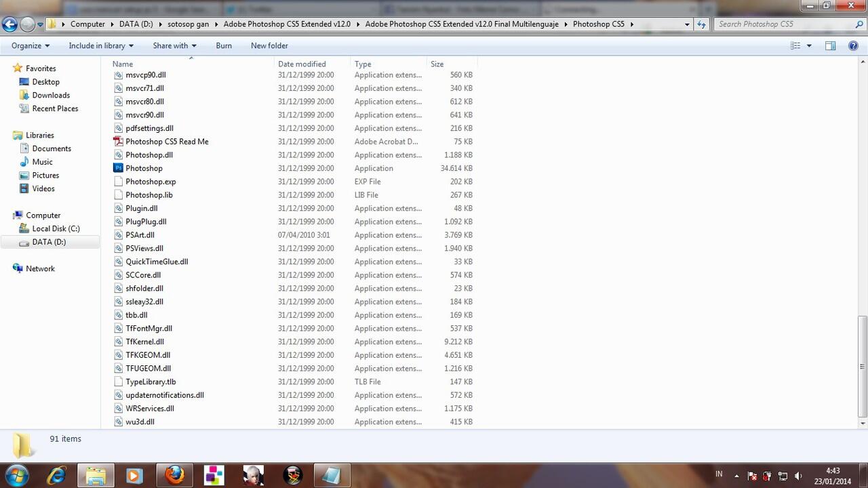The height and width of the screenshot is (488, 868).
Task: Open Windows Explorer taskbar icon
Action: [x=96, y=476]
